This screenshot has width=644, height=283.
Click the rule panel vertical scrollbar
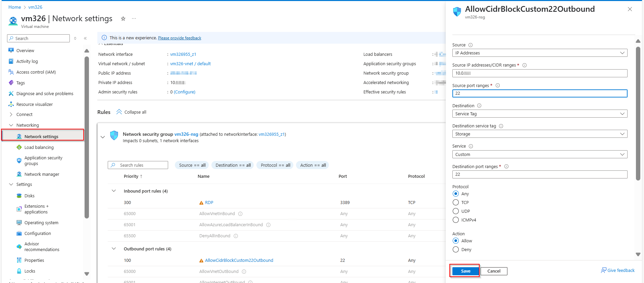[638, 113]
